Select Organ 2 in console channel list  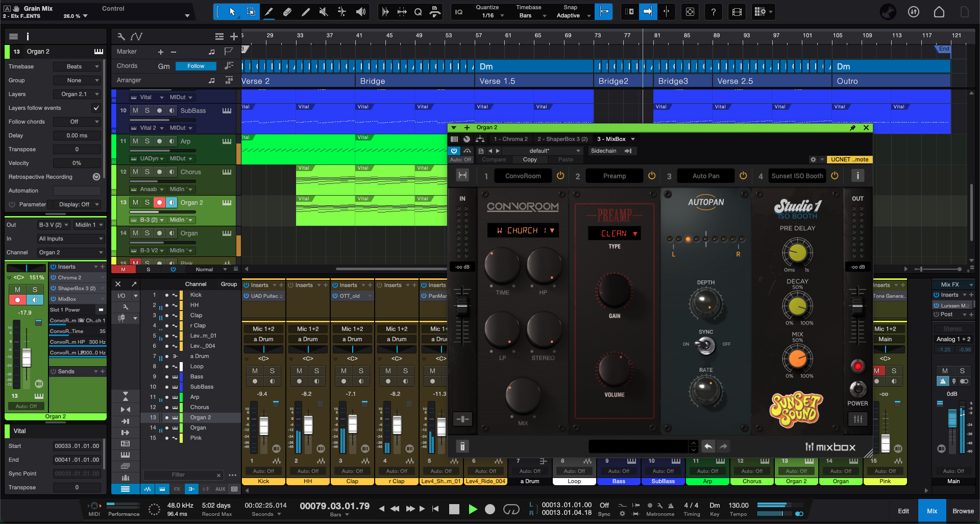[x=200, y=417]
